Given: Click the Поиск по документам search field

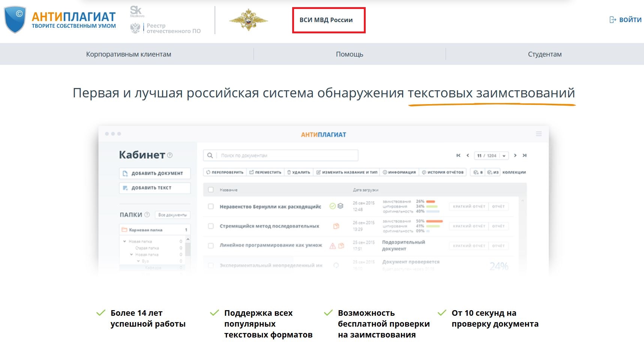Looking at the screenshot, I should pyautogui.click(x=281, y=155).
